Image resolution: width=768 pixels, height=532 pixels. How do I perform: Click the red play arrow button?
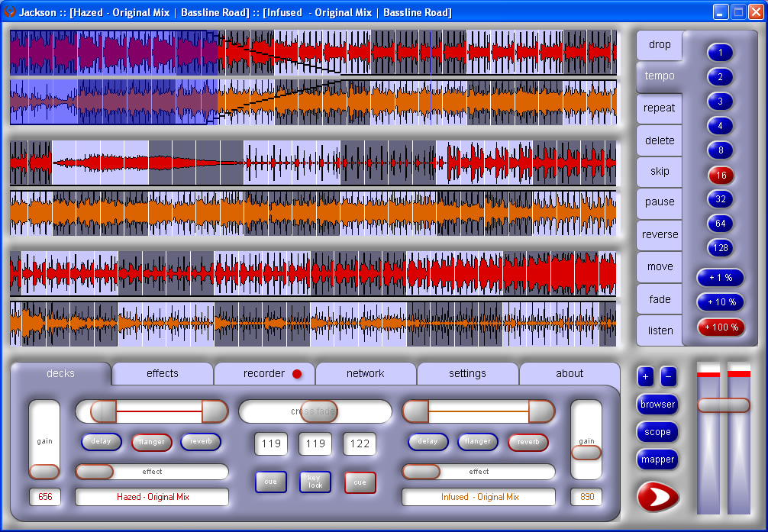click(x=657, y=497)
